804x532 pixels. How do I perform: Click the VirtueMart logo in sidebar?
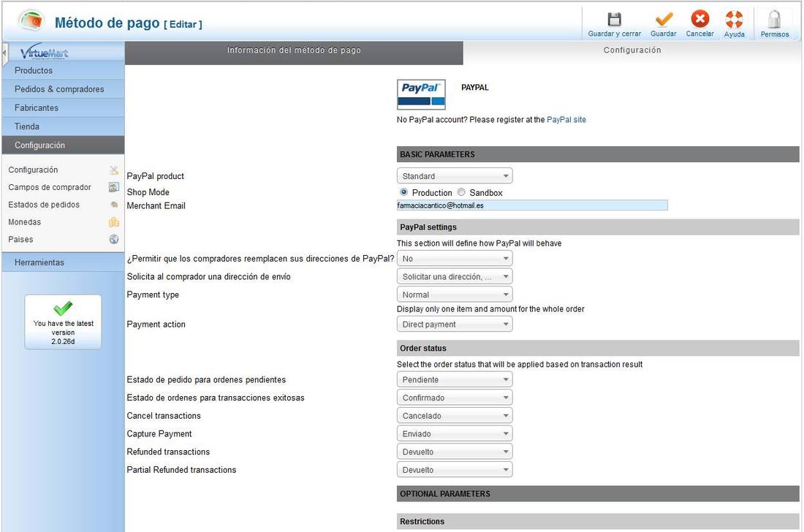[x=44, y=53]
